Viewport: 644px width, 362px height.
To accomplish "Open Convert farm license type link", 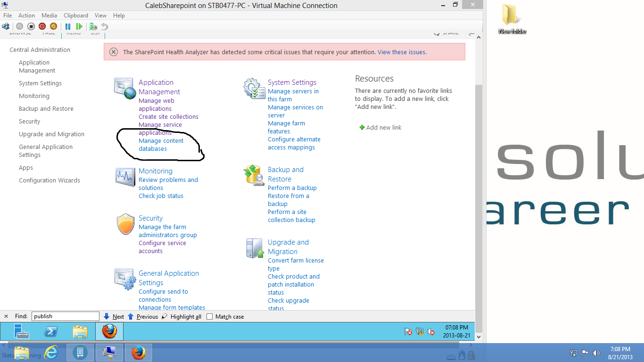I will click(x=296, y=264).
